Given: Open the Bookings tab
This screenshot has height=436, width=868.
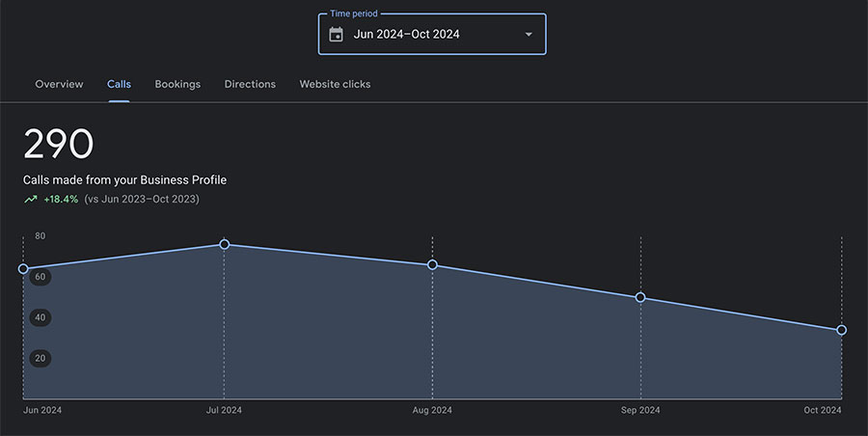Looking at the screenshot, I should (177, 84).
